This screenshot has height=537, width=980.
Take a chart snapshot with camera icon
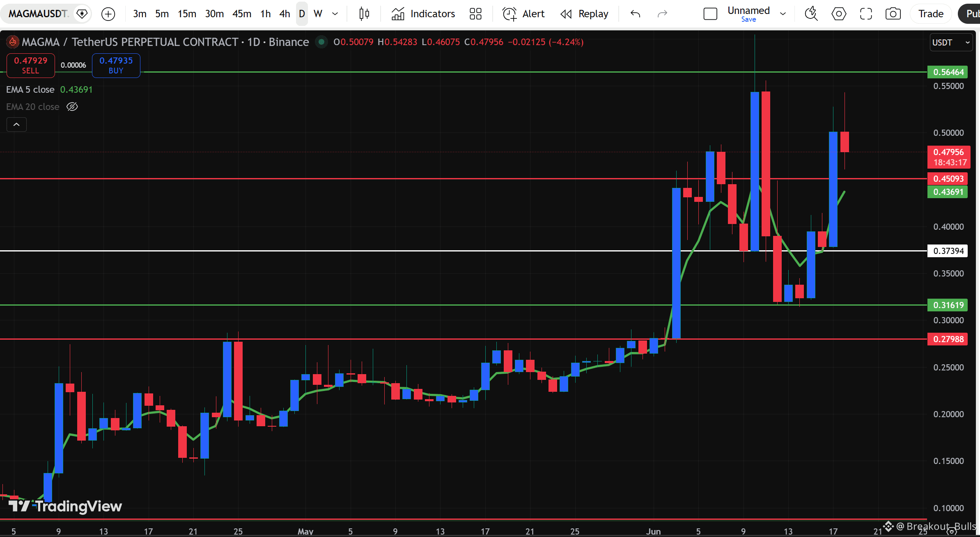[893, 14]
